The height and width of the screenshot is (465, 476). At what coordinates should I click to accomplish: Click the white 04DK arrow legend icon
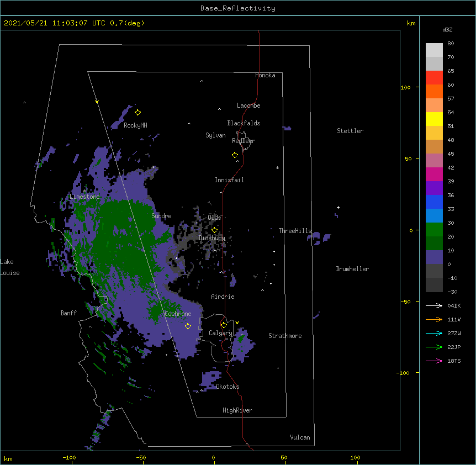(434, 305)
